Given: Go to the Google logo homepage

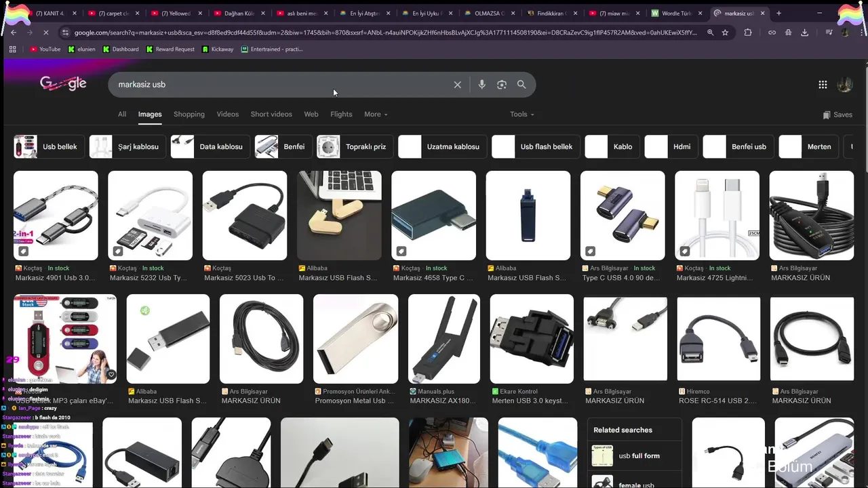Looking at the screenshot, I should click(x=63, y=83).
